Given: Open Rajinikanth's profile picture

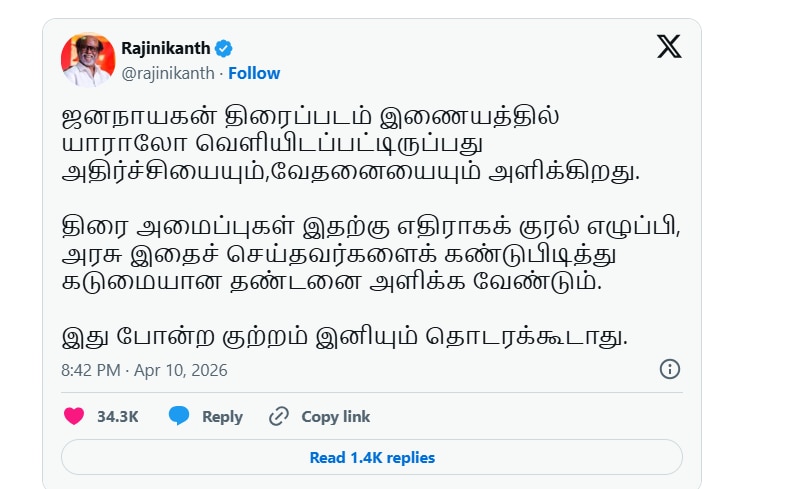Looking at the screenshot, I should click(x=88, y=60).
